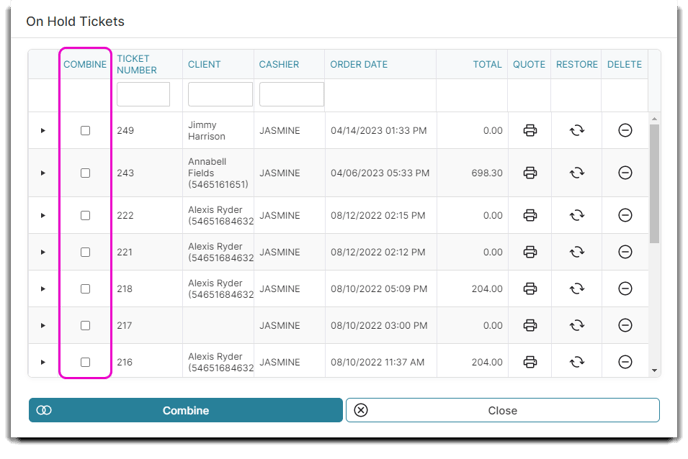
Task: Check combine box for ticket 243
Action: pos(85,173)
